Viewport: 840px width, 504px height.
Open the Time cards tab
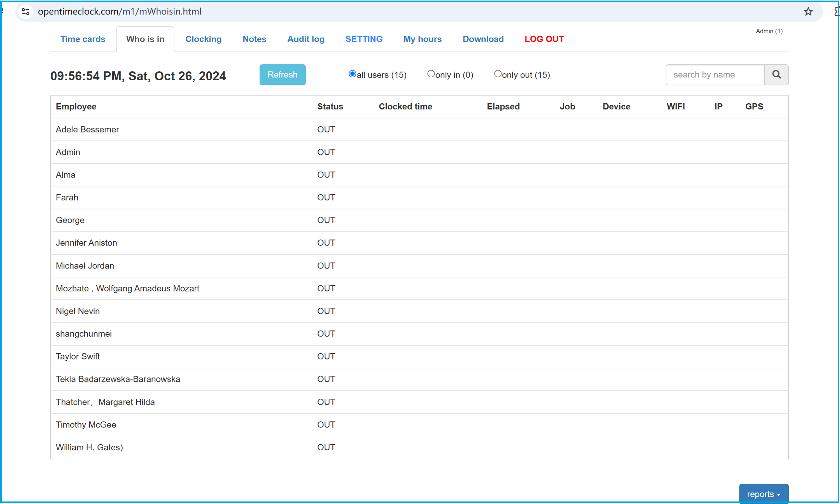coord(83,39)
